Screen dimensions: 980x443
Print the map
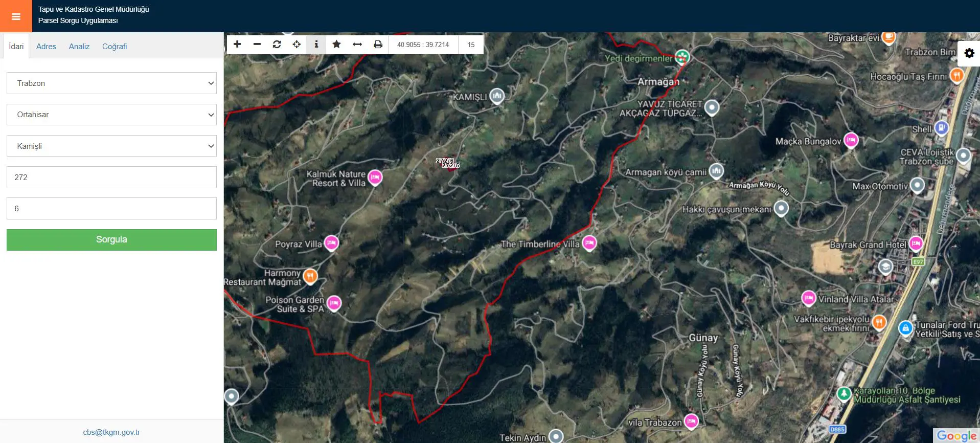pyautogui.click(x=378, y=45)
